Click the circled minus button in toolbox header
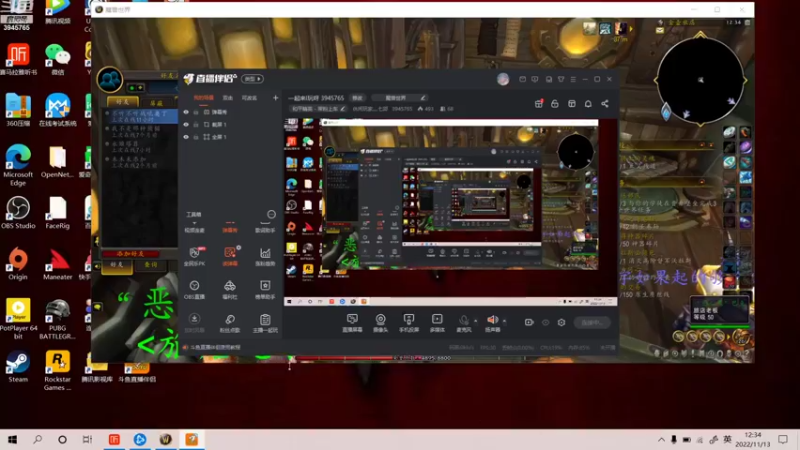The image size is (800, 450). (x=271, y=215)
